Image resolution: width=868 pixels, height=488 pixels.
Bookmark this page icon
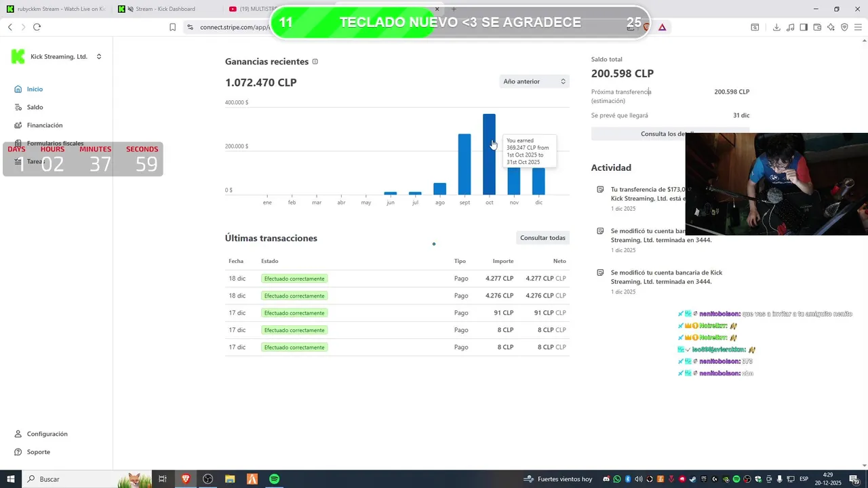(172, 27)
